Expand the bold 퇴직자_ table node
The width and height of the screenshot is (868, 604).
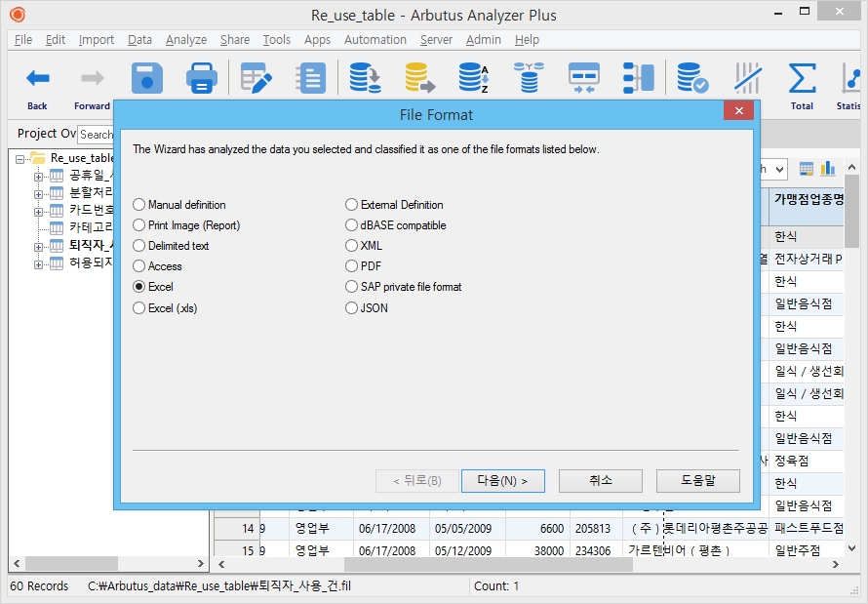pyautogui.click(x=38, y=247)
